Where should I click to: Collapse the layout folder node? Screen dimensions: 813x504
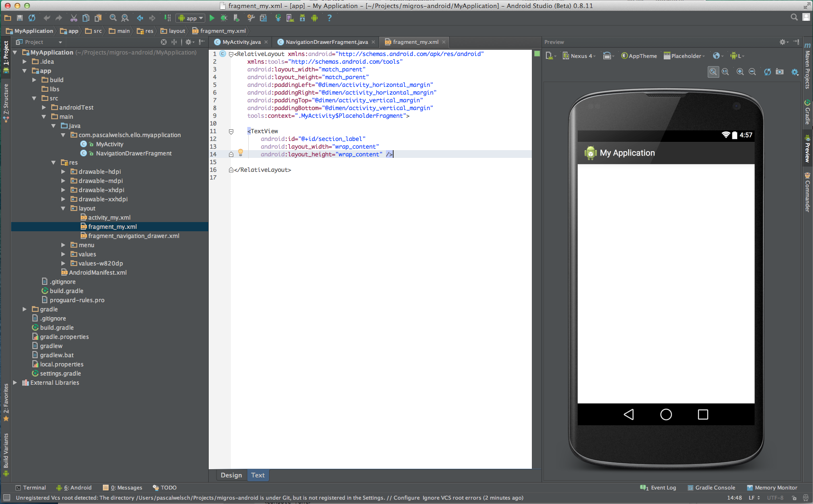tap(63, 209)
